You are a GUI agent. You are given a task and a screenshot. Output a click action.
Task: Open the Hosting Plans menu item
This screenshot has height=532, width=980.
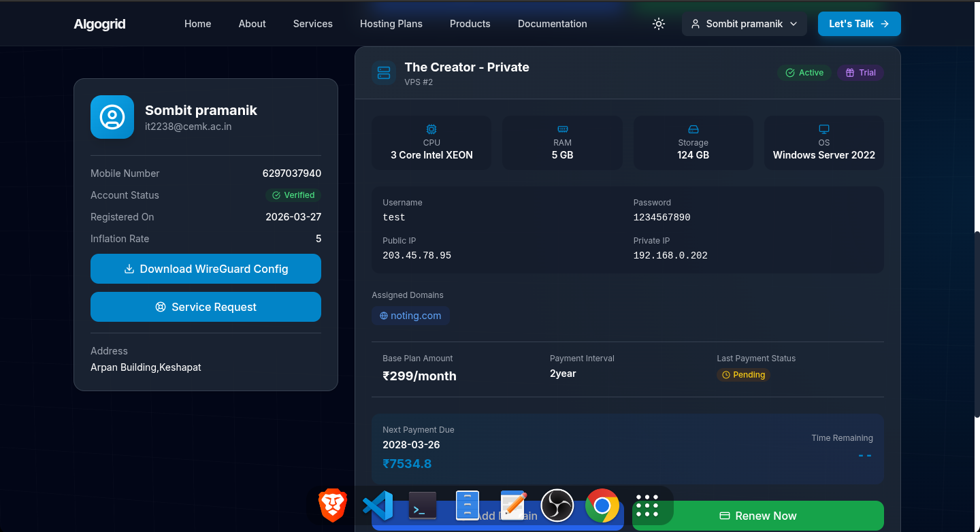point(391,24)
